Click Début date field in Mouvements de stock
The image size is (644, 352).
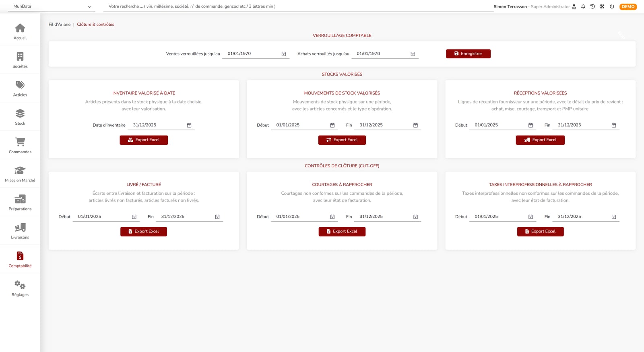[304, 125]
